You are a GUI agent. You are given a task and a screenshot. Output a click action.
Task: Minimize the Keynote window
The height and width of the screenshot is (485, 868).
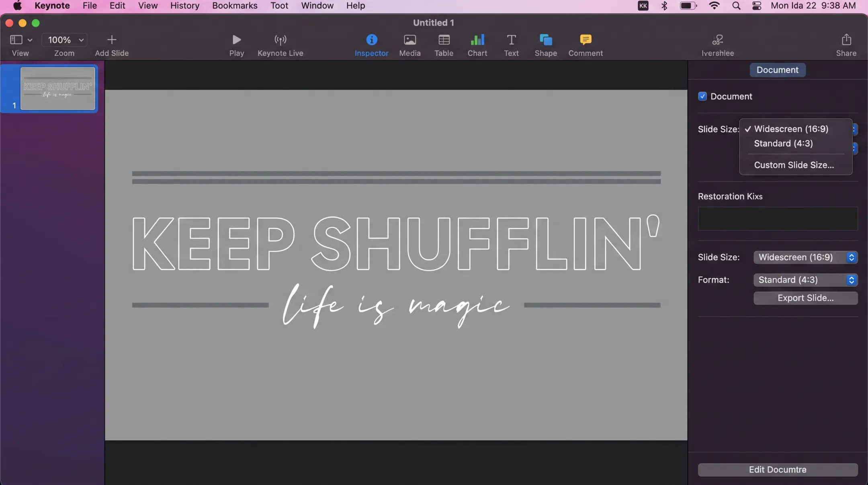23,23
